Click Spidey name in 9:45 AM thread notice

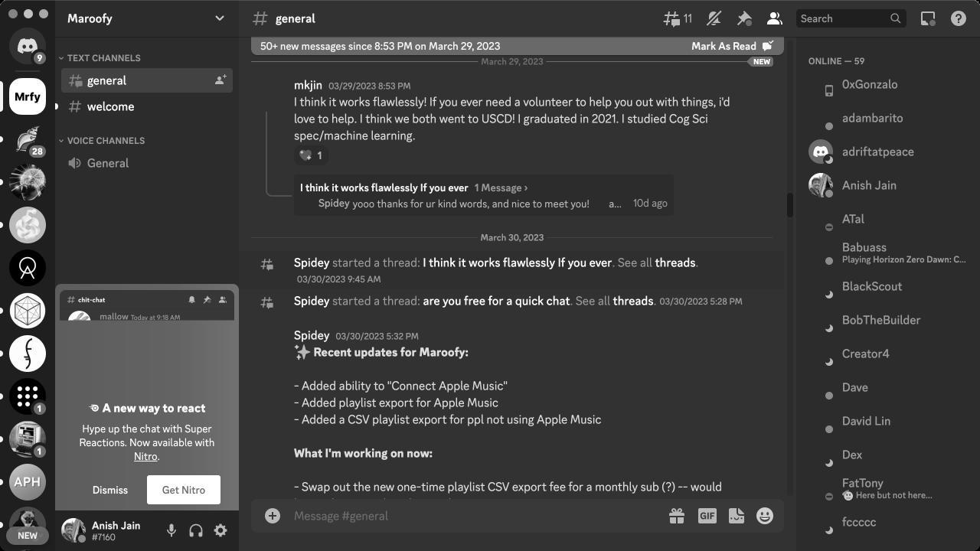tap(312, 262)
